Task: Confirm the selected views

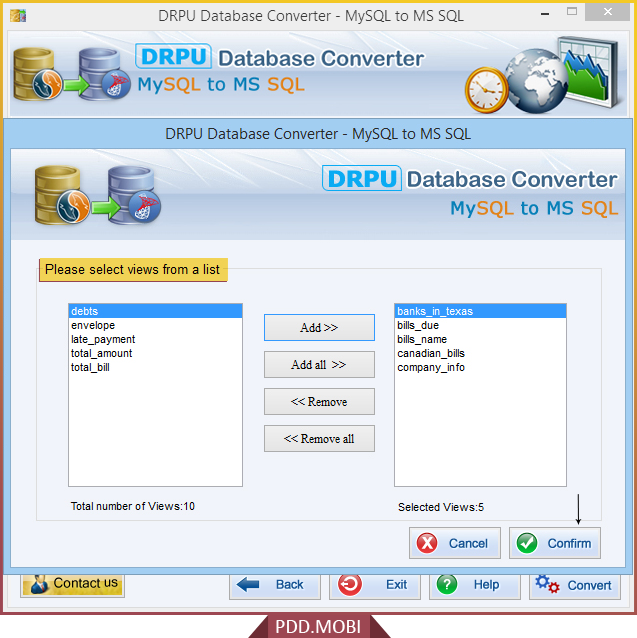Action: tap(554, 543)
